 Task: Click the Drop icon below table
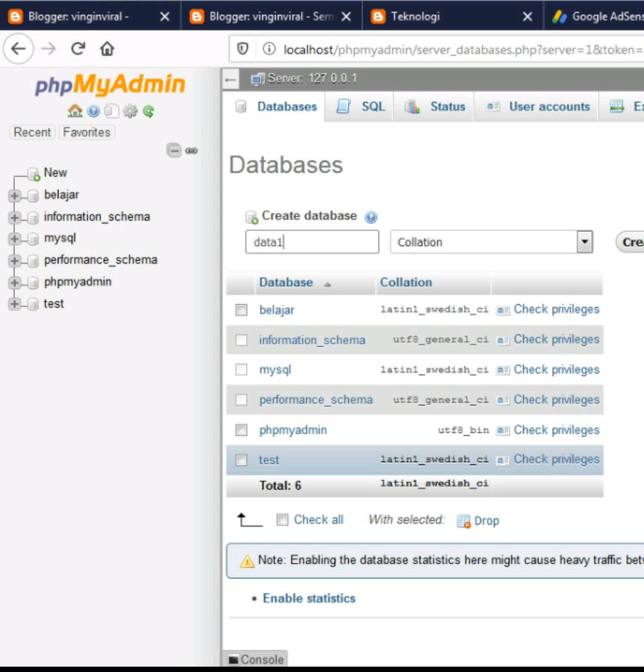tap(463, 521)
